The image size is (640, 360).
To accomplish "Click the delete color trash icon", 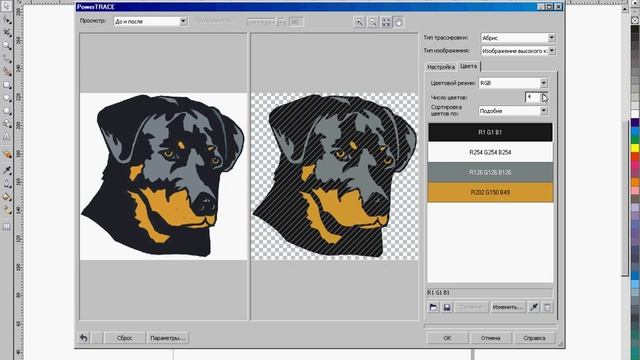I will (547, 307).
